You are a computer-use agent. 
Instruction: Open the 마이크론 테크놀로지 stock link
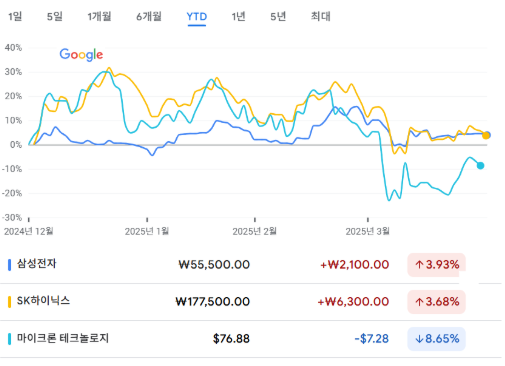click(x=63, y=338)
